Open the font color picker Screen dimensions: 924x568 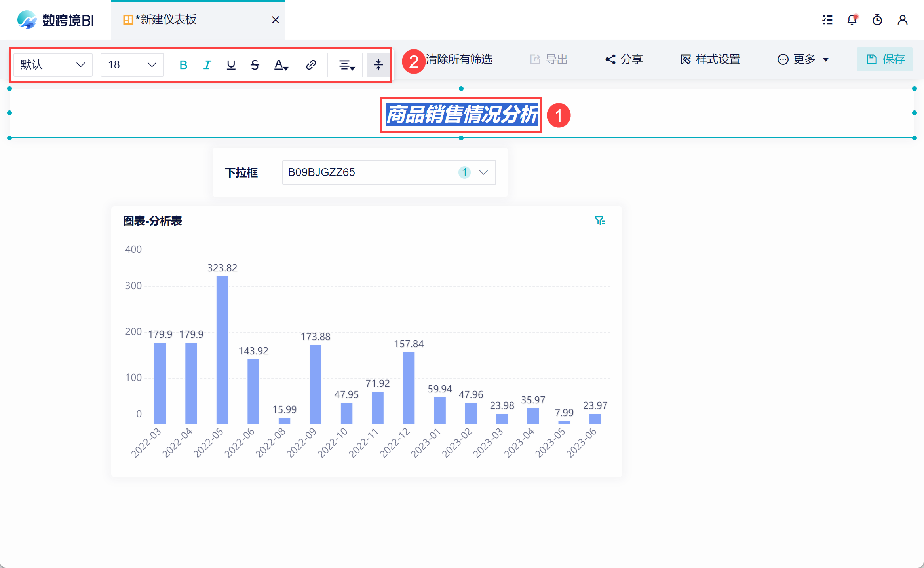click(x=281, y=65)
